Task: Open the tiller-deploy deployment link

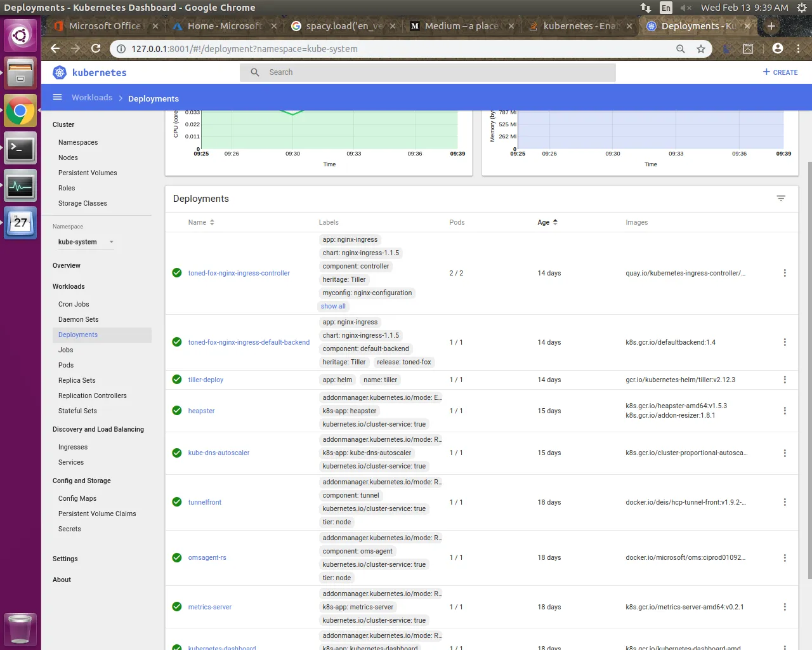Action: (206, 380)
